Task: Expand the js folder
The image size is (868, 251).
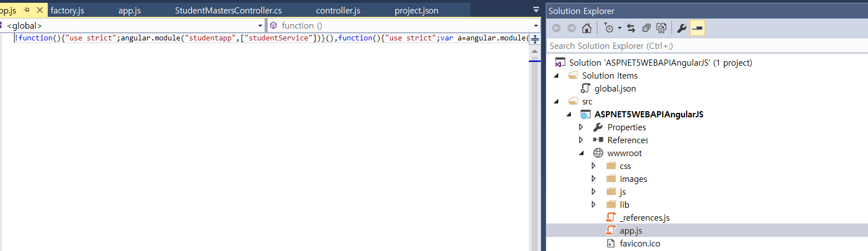Action: pyautogui.click(x=594, y=191)
